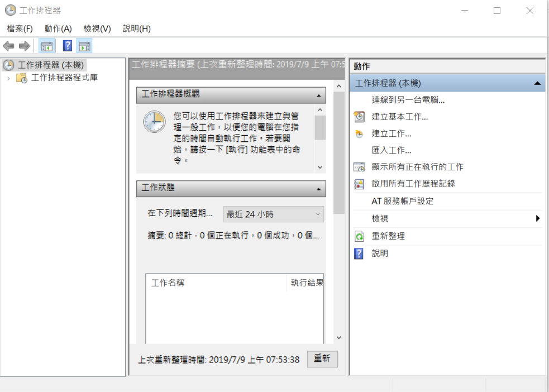Screen dimensions: 549x392
Task: Click center pane scroll down arrow
Action: point(338,338)
